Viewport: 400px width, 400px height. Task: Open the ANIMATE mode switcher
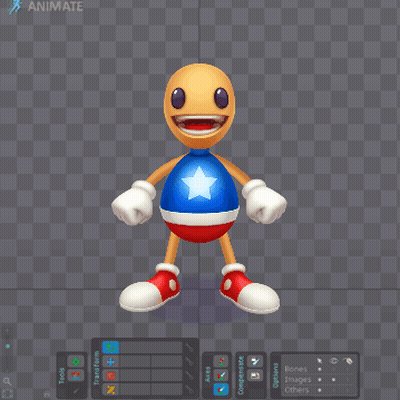[55, 7]
